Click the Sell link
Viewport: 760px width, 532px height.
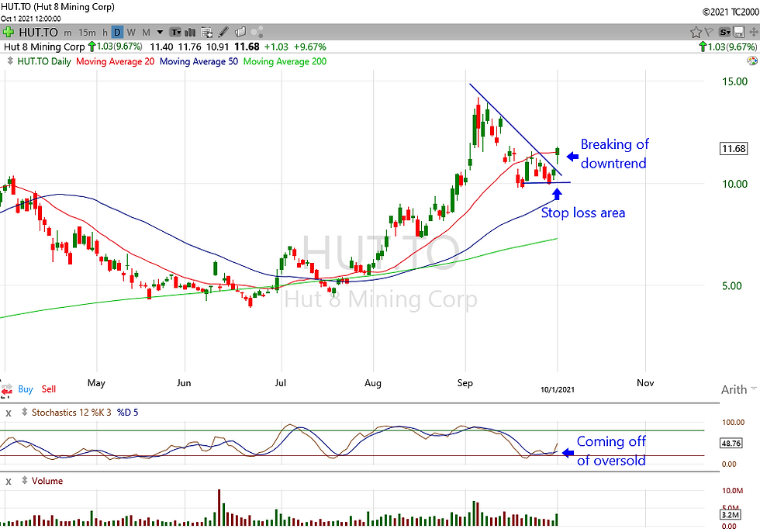pos(48,389)
